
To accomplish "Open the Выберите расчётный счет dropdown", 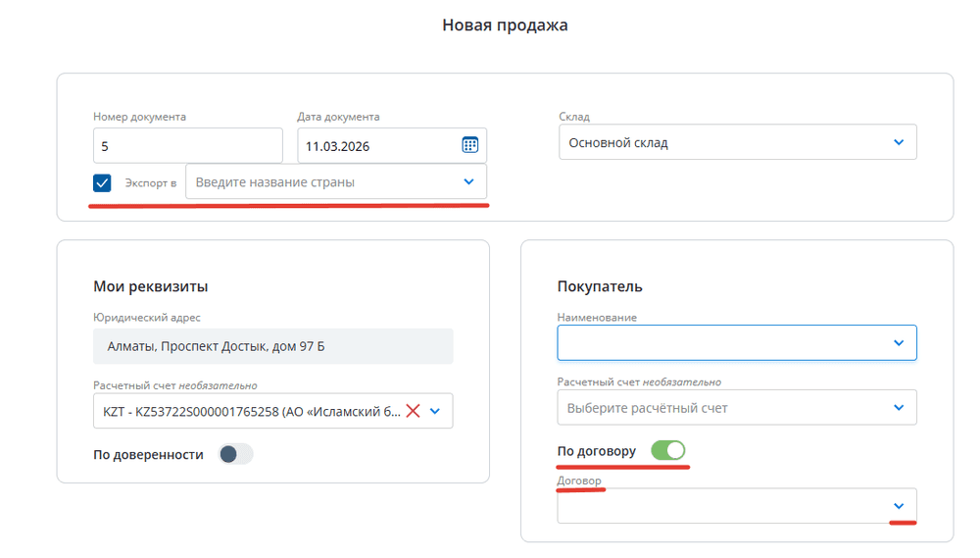I will [725, 408].
